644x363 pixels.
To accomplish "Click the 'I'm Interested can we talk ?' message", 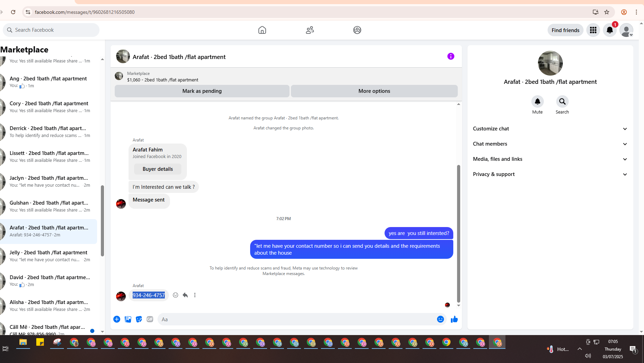I will click(164, 187).
